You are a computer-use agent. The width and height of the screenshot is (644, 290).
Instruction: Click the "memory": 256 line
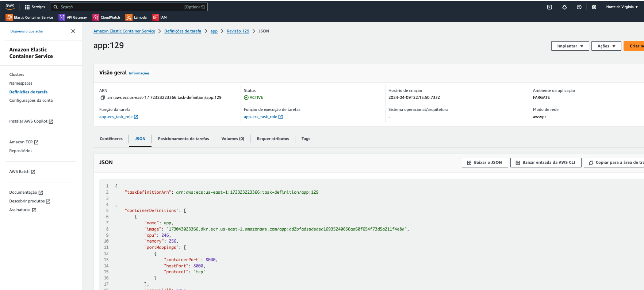tap(161, 241)
